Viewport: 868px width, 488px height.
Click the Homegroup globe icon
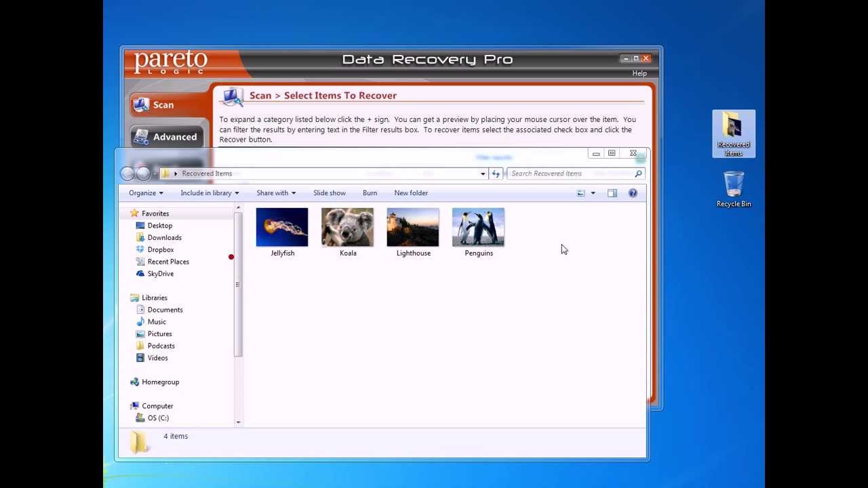[x=134, y=382]
